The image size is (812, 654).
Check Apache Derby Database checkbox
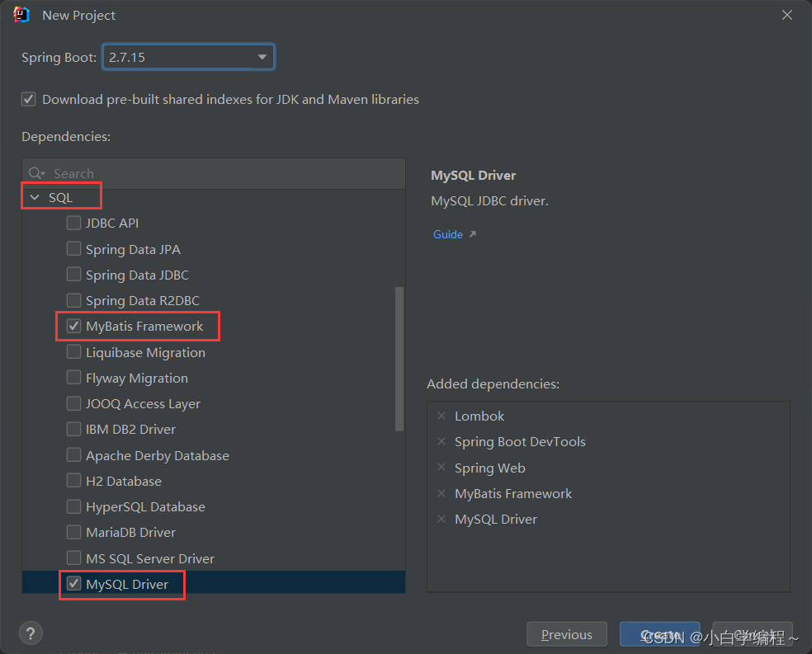pyautogui.click(x=73, y=454)
